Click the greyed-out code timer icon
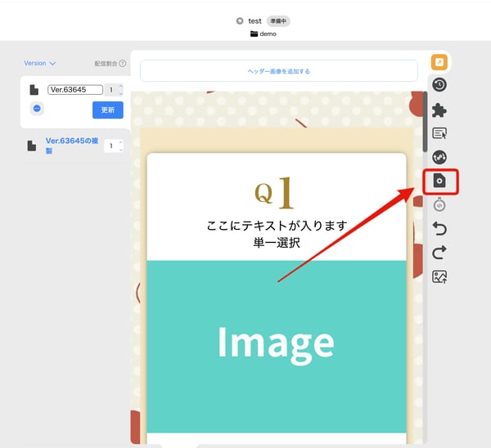Screen dimensions: 491x448 click(x=439, y=205)
